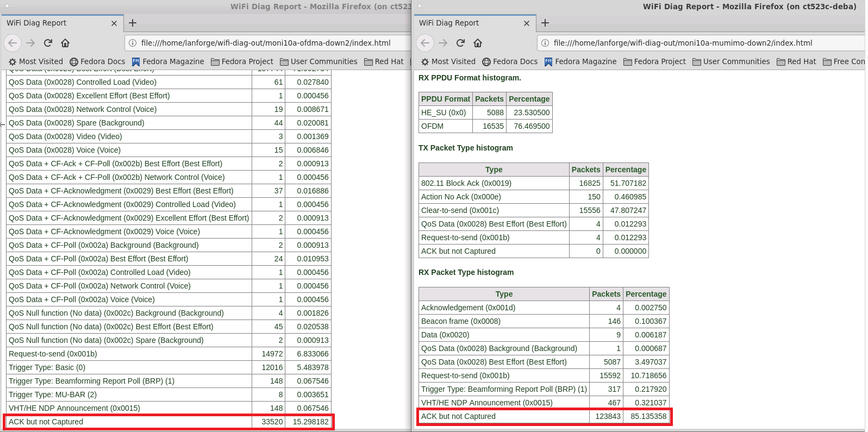
Task: Click 'Clear-to-send (0x001c)' row
Action: coord(533,210)
